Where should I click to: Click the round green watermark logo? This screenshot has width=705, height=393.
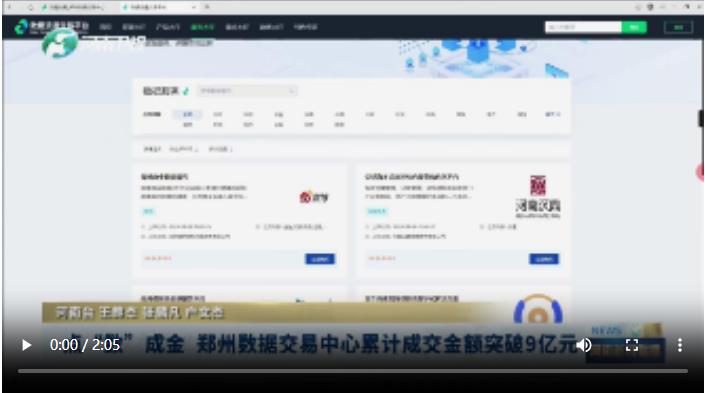coord(60,44)
